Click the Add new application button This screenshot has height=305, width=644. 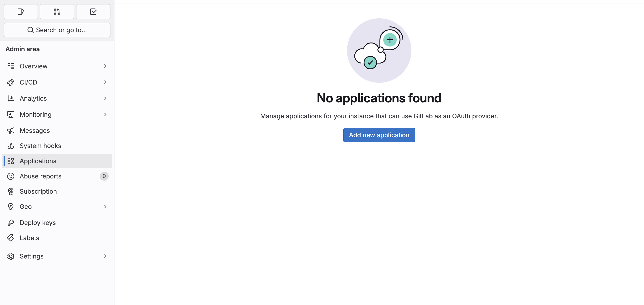click(x=379, y=135)
